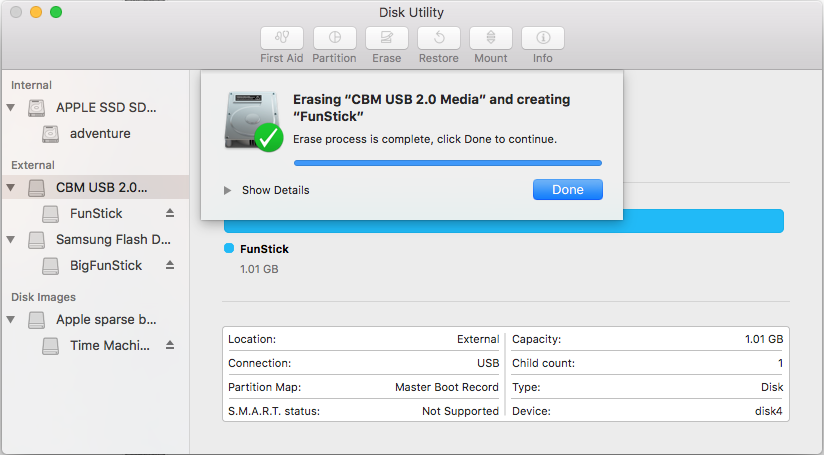Click the yellow minimize window button
824x455 pixels.
tap(36, 12)
